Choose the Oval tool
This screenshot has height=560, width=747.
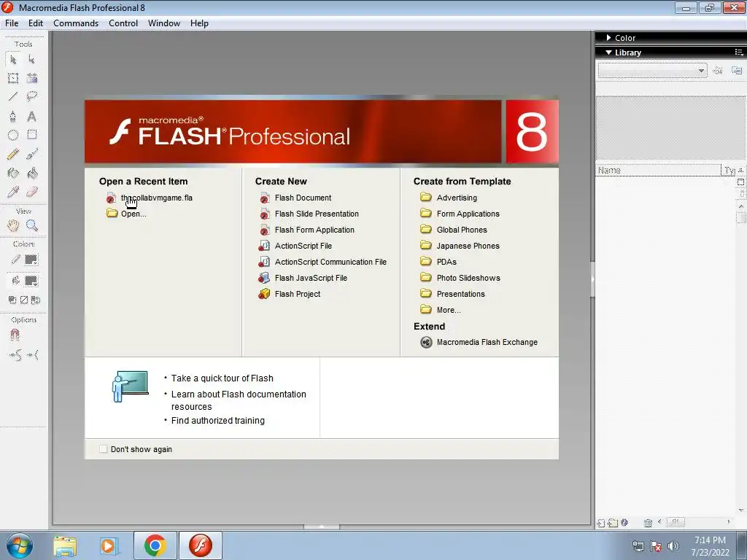pos(13,135)
